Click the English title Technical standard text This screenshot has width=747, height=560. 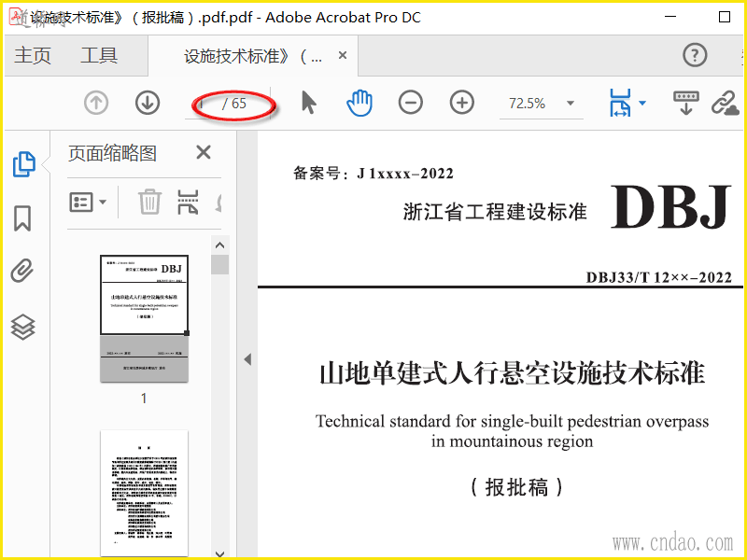pos(512,431)
